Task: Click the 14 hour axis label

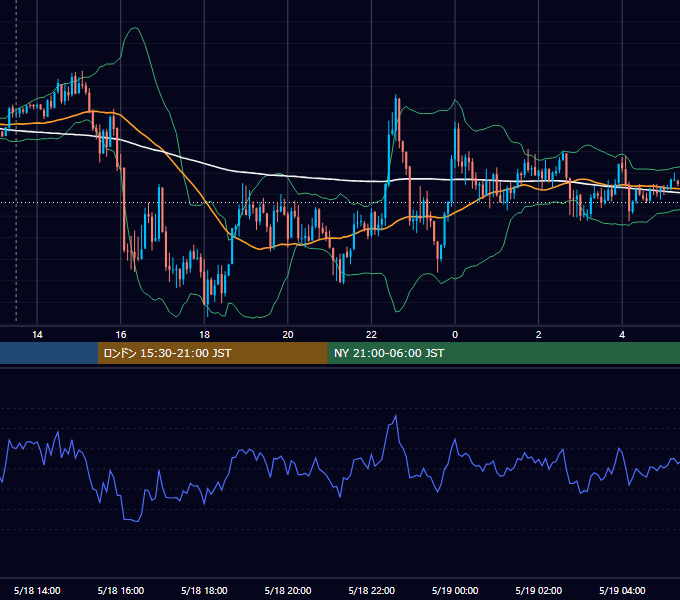Action: (37, 335)
